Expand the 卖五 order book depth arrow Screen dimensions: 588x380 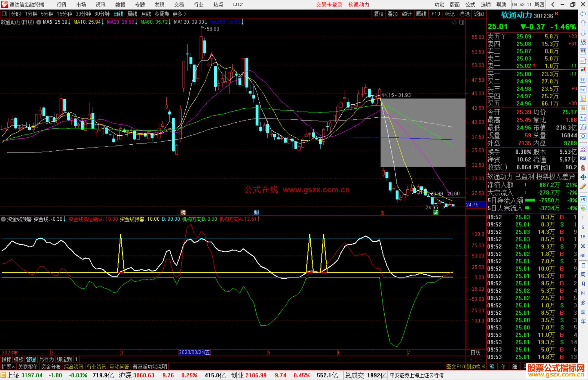(504, 37)
